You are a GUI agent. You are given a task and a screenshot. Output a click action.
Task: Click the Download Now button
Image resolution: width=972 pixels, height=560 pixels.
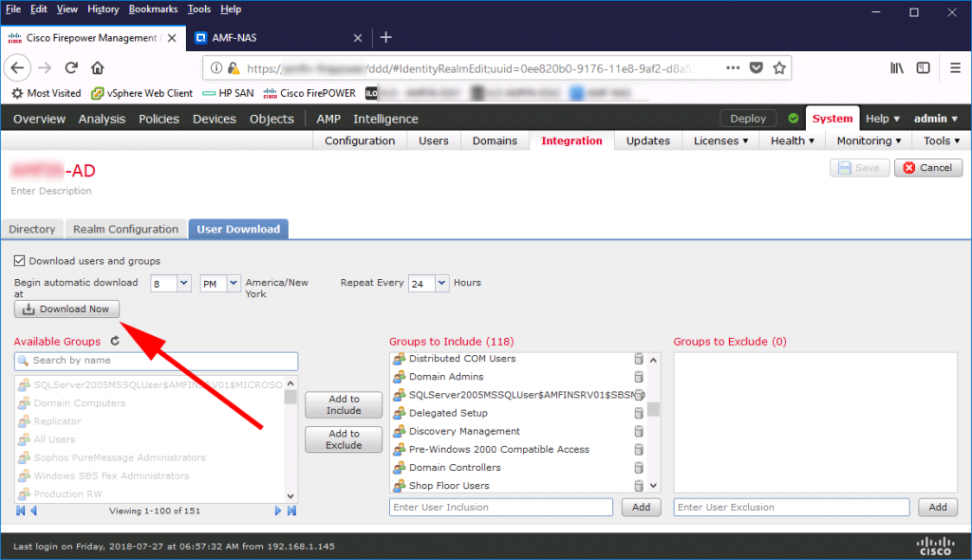(66, 308)
